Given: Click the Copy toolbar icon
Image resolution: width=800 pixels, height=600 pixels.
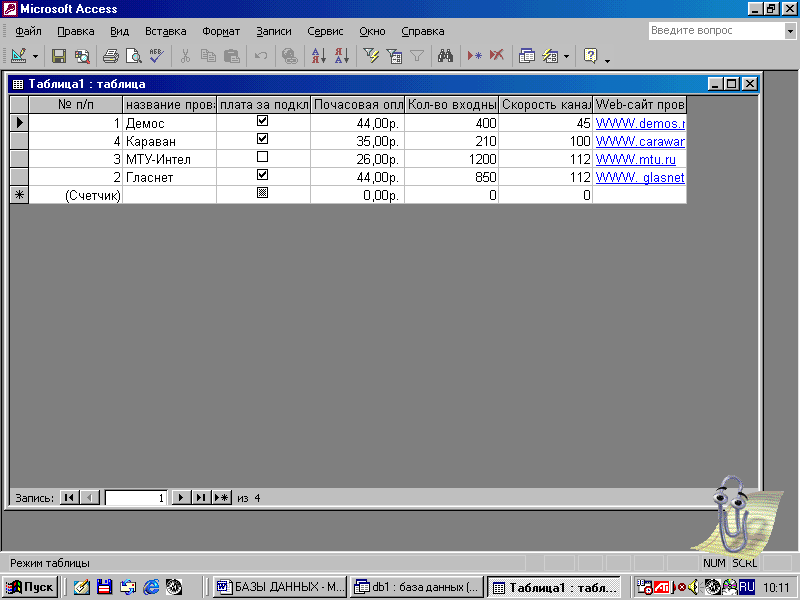Looking at the screenshot, I should click(208, 56).
